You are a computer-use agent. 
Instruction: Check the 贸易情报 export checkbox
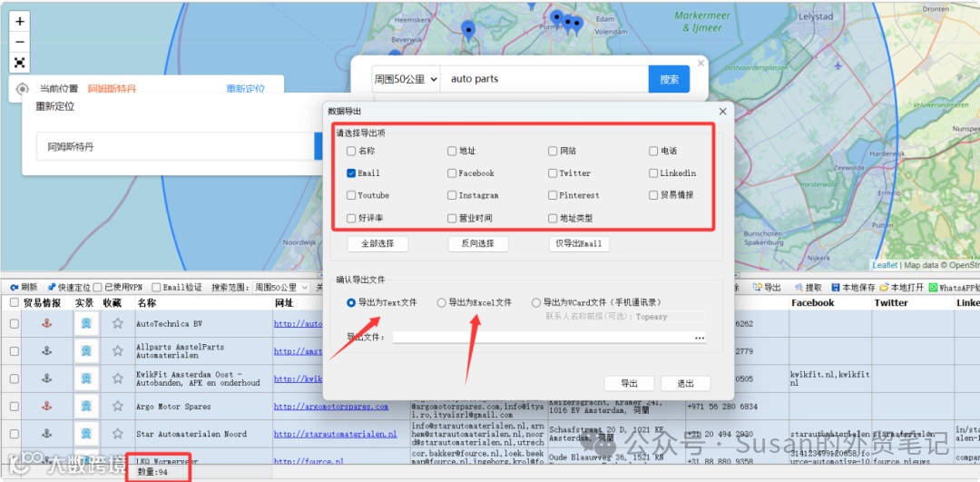pyautogui.click(x=653, y=195)
